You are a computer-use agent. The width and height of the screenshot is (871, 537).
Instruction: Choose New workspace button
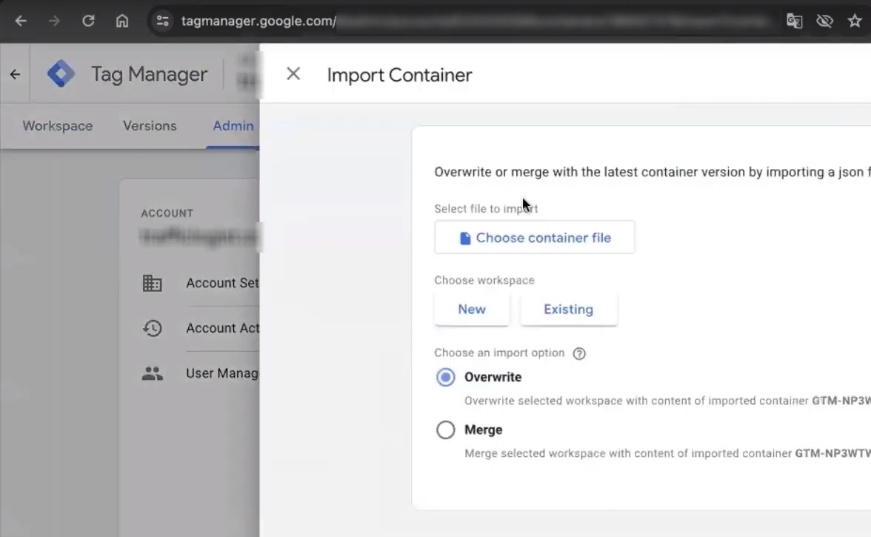tap(471, 309)
